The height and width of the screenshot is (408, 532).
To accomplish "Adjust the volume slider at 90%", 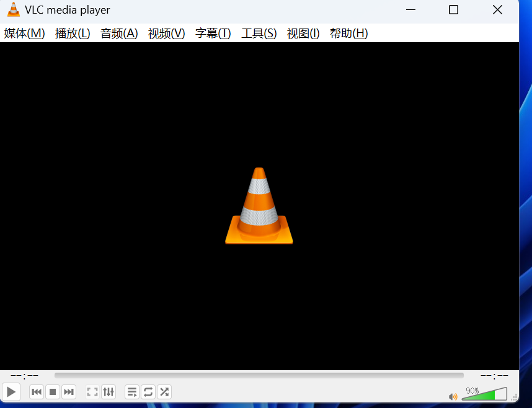I will click(x=484, y=394).
